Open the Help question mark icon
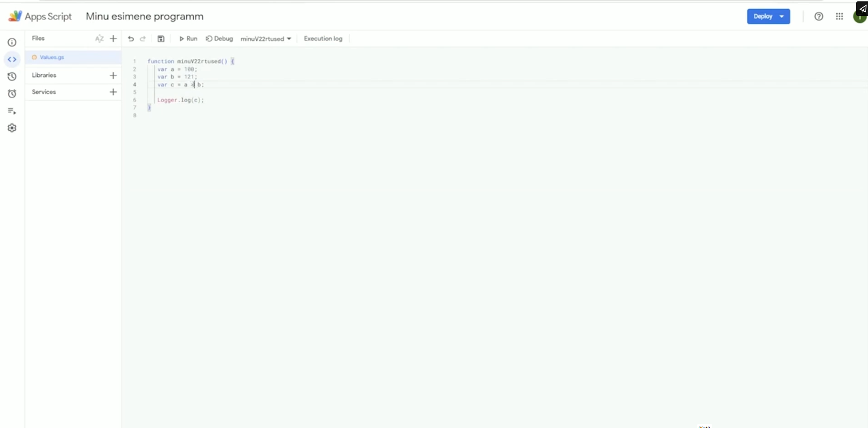 pos(819,16)
